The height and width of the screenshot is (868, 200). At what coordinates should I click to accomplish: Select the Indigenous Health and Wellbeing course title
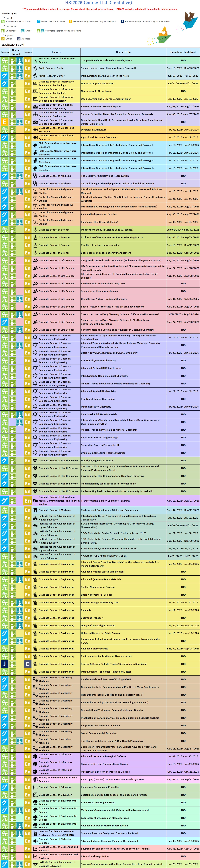99,222
